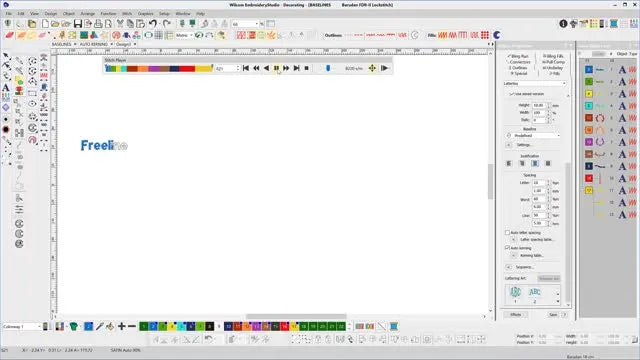
Task: Switch to the AUTO KERNING design tab
Action: [x=93, y=44]
